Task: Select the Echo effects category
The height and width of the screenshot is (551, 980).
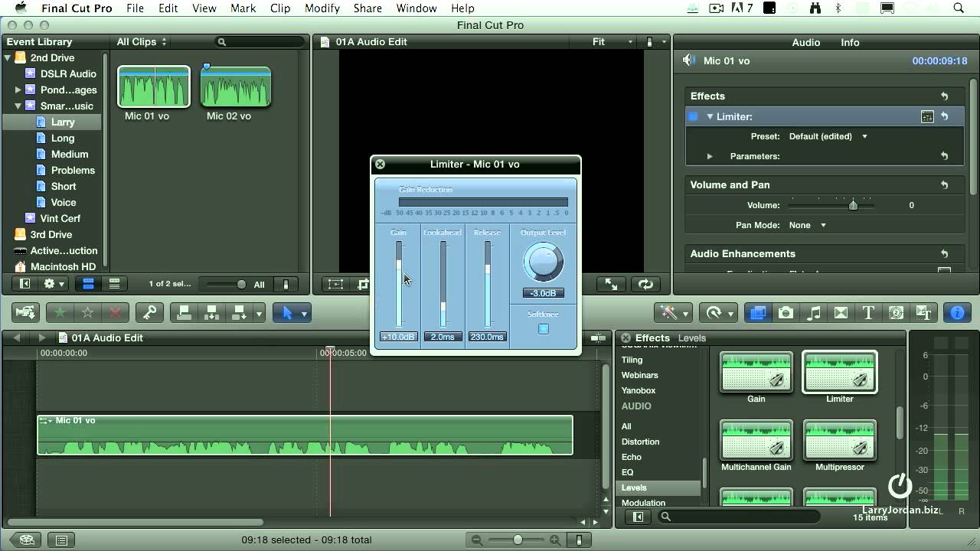Action: (632, 457)
